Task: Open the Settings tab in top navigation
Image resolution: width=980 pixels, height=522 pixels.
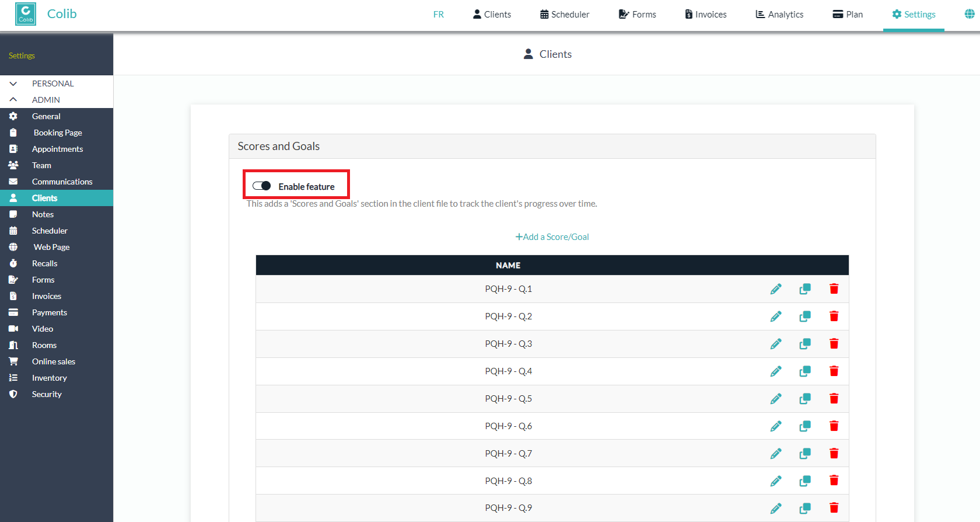Action: 914,14
